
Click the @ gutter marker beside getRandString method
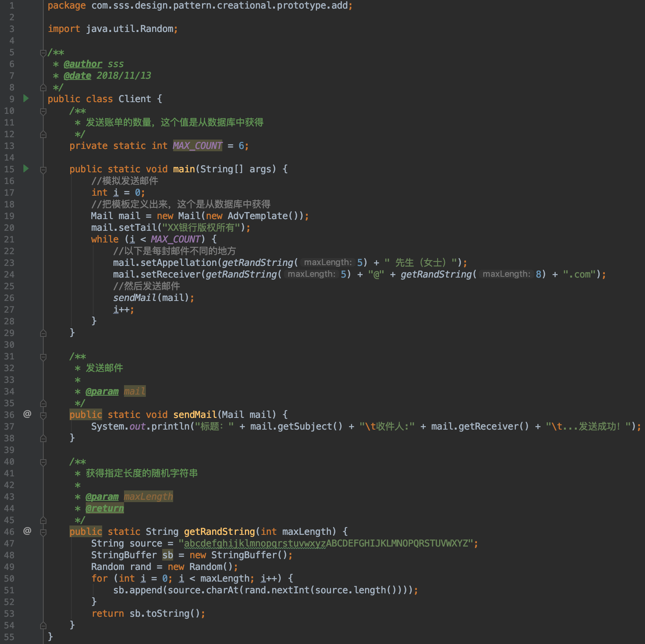(x=27, y=531)
